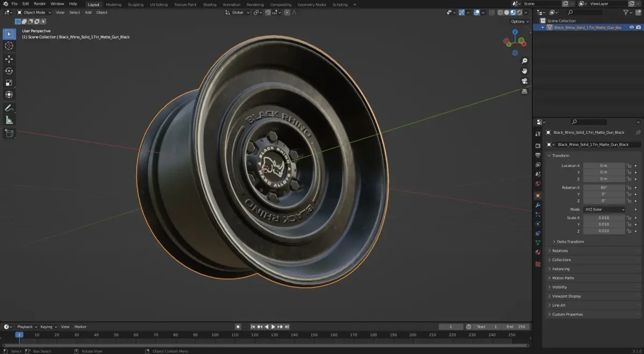Open the Object properties tab
This screenshot has width=644, height=354.
538,196
